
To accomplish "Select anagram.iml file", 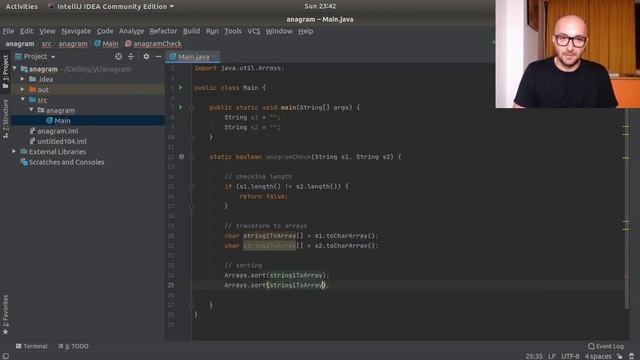I will [53, 131].
